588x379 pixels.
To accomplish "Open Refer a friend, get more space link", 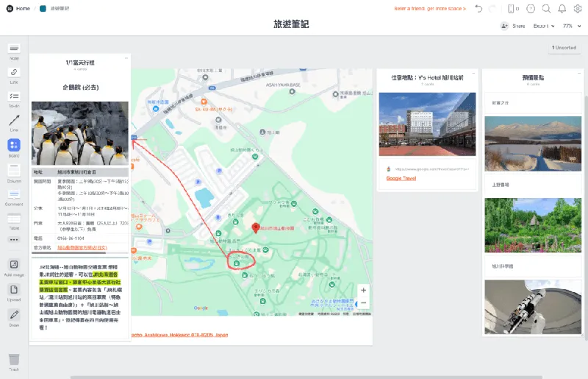I will (x=430, y=8).
